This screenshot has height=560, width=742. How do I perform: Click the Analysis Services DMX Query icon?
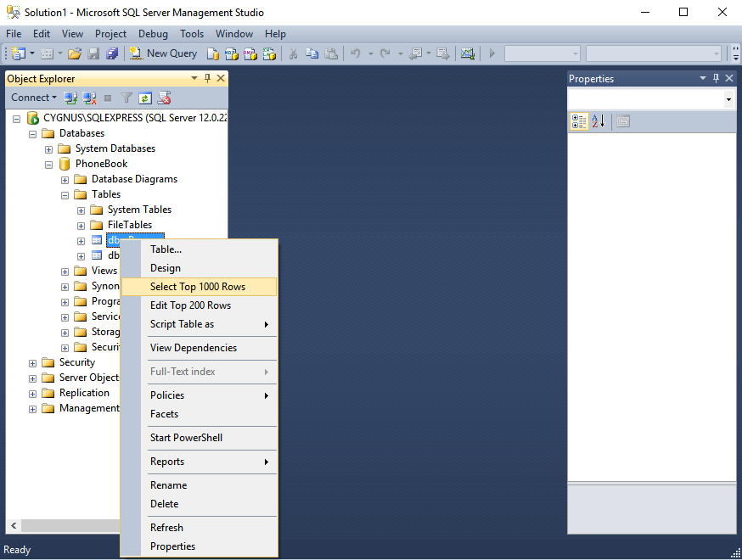(x=250, y=53)
